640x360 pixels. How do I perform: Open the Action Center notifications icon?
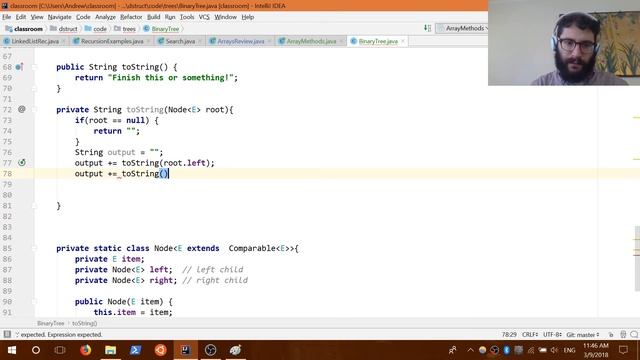tap(623, 350)
